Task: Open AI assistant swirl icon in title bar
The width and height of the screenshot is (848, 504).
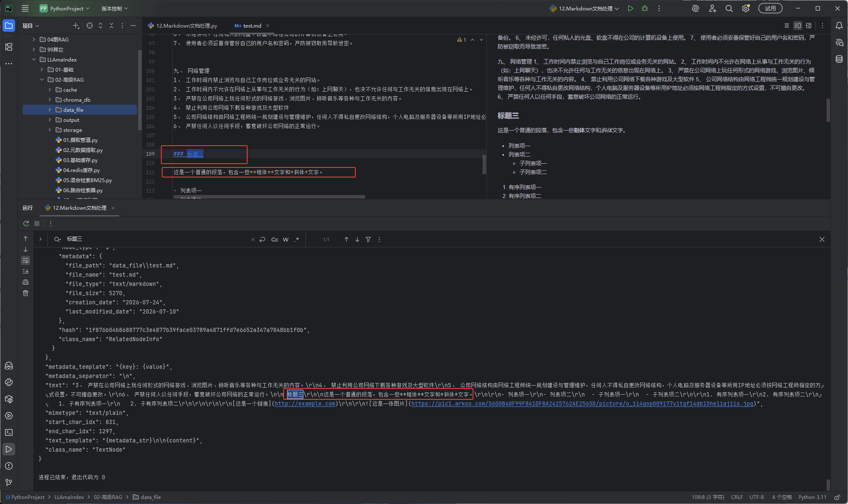Action: [x=695, y=8]
